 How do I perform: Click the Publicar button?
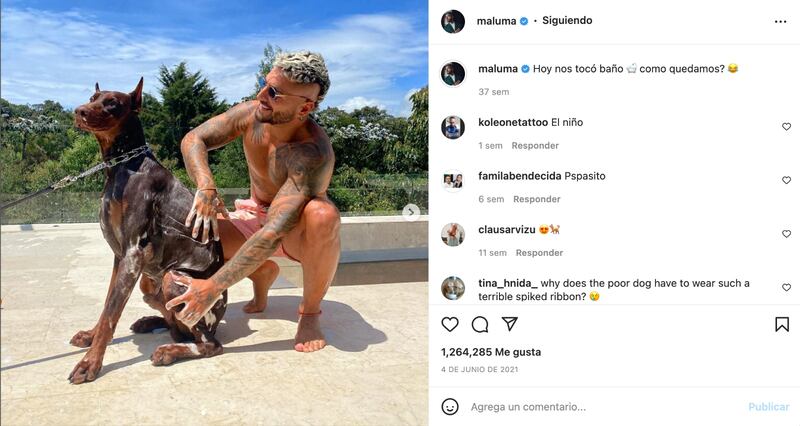[x=768, y=407]
